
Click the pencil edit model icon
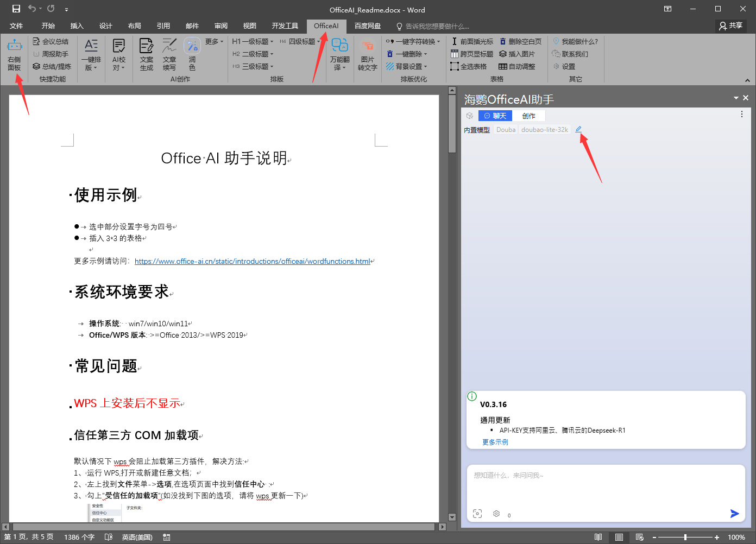(x=578, y=129)
